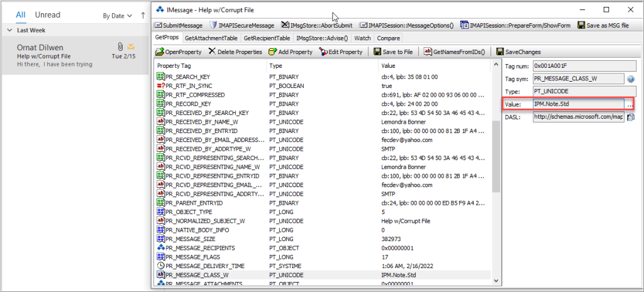Viewport: 644px width, 292px height.
Task: Click the SubmitMessage toolbar button
Action: click(179, 25)
